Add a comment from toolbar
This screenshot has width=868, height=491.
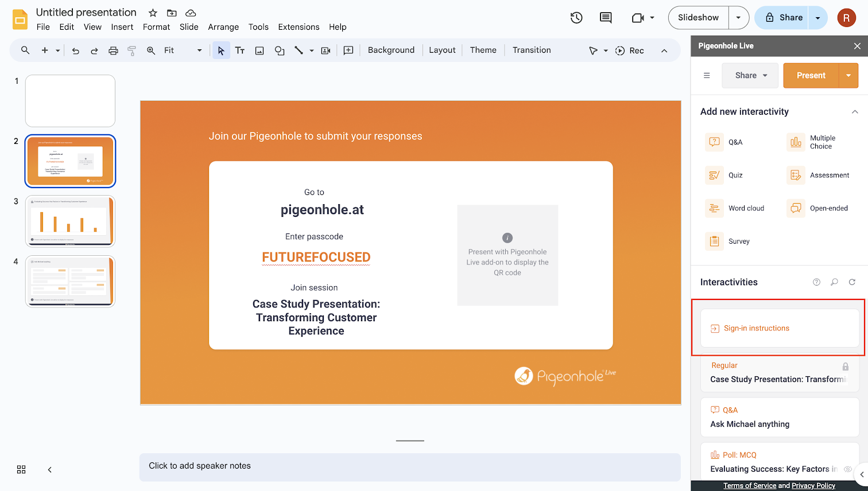(348, 50)
